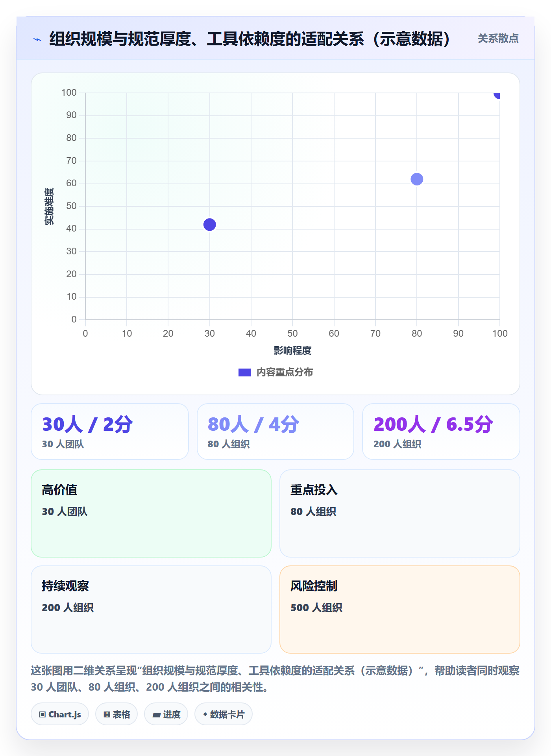Click the description paragraph below the cards
Viewport: 551px width, 756px height.
point(275,679)
